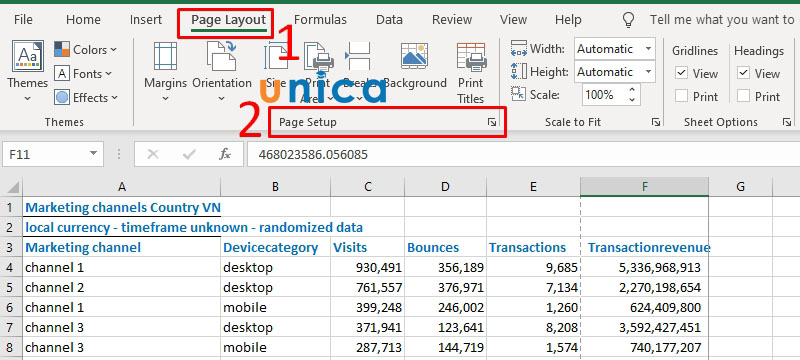Image resolution: width=800 pixels, height=360 pixels.
Task: Switch to the View tab
Action: point(513,20)
